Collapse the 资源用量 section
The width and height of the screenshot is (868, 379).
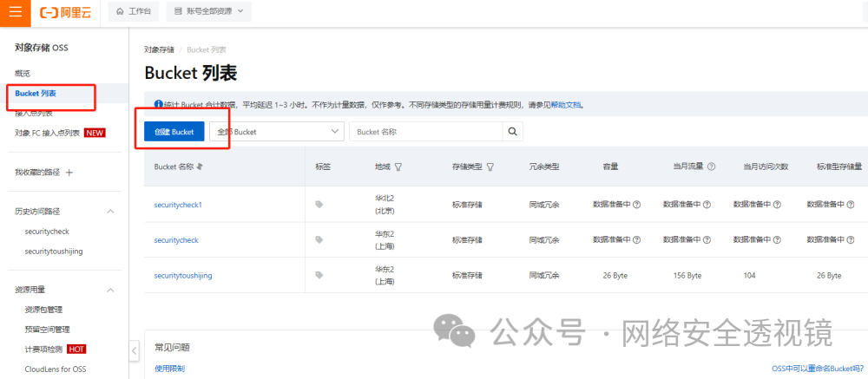pyautogui.click(x=110, y=290)
